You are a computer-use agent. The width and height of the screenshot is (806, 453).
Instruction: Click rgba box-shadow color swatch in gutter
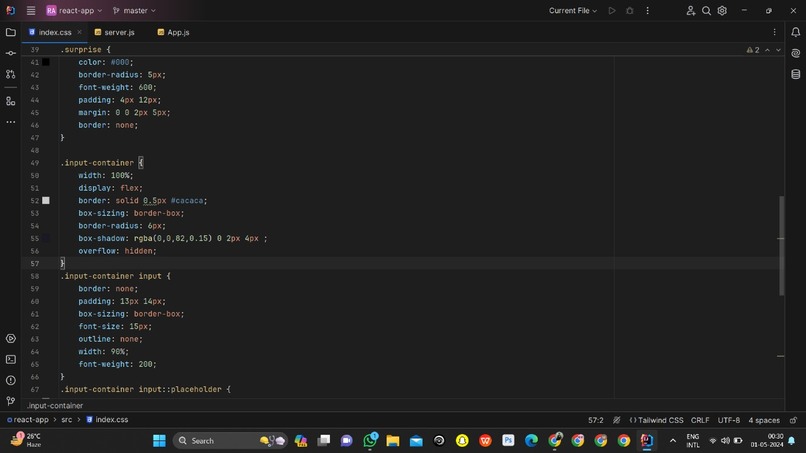46,238
